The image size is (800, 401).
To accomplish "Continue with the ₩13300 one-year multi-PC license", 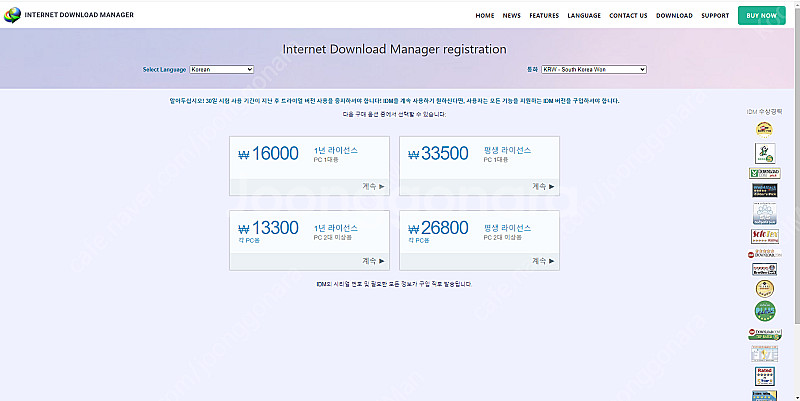I will coord(373,261).
